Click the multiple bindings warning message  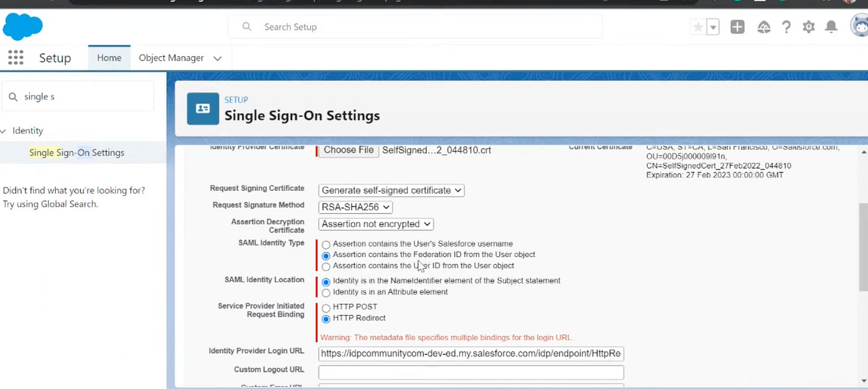click(447, 338)
